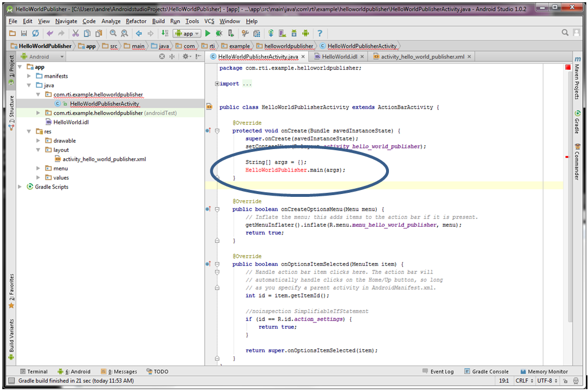
Task: Switch to activity_hello_world_publisher.xml tab
Action: point(422,56)
